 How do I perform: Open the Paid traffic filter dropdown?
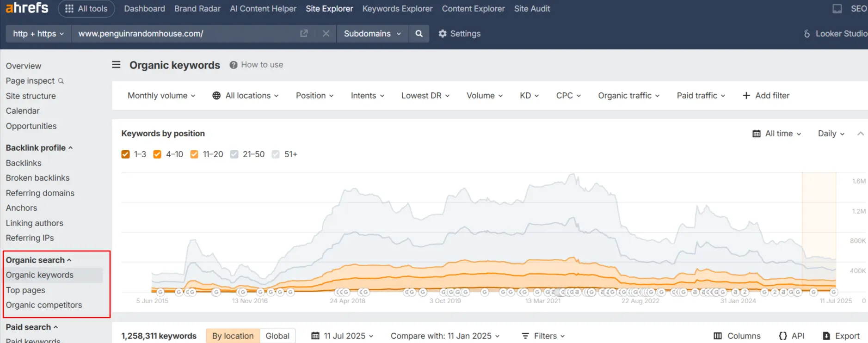pos(701,96)
